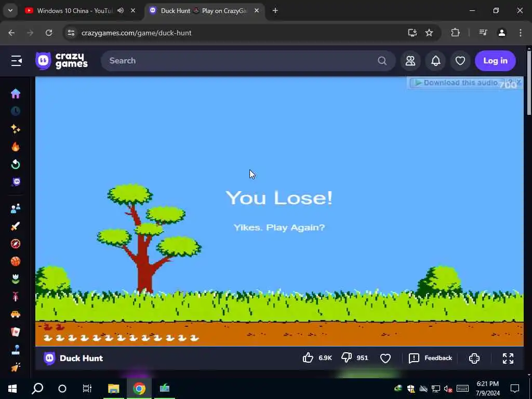The width and height of the screenshot is (532, 399).
Task: Open Chrome extensions puzzle icon
Action: click(455, 33)
